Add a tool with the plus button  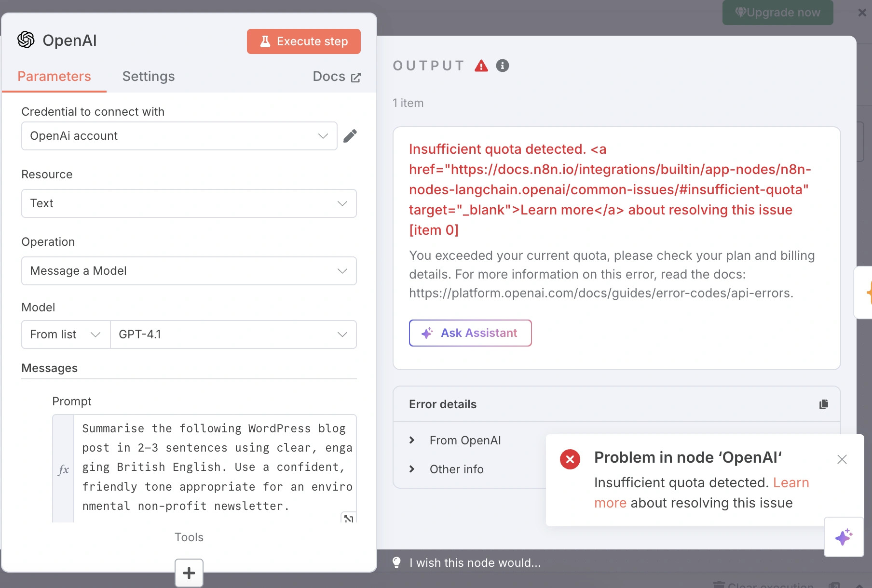pos(189,573)
